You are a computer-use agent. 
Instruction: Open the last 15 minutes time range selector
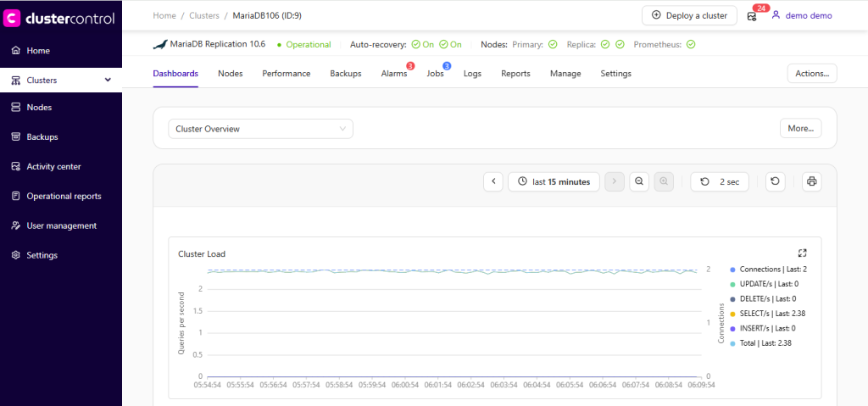pos(554,181)
